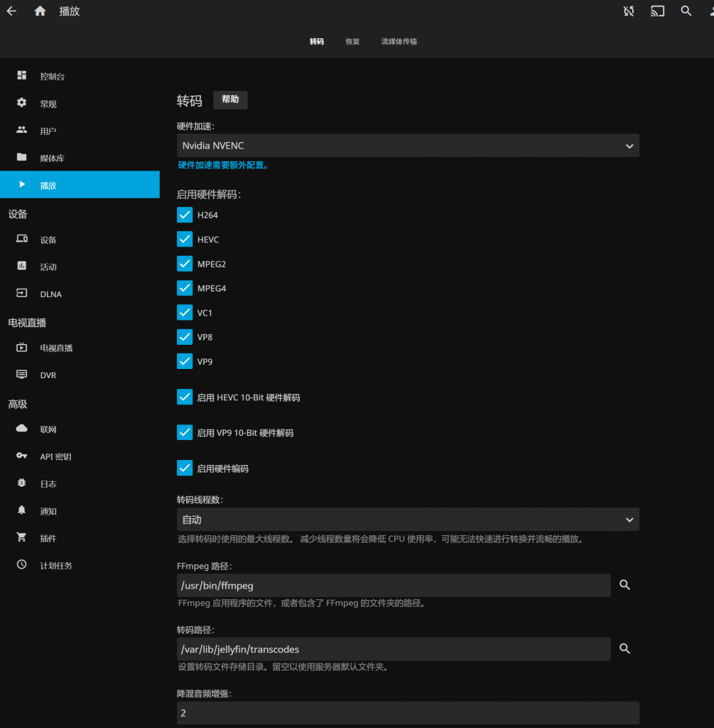The height and width of the screenshot is (728, 714).
Task: Browse transcode path with its magnifier icon
Action: [x=624, y=648]
